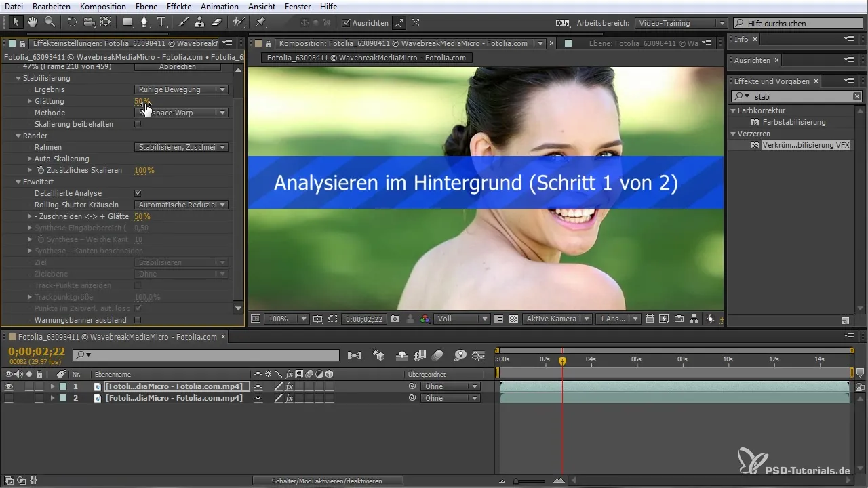Toggle region of interest icon
868x488 pixels.
[x=498, y=319]
